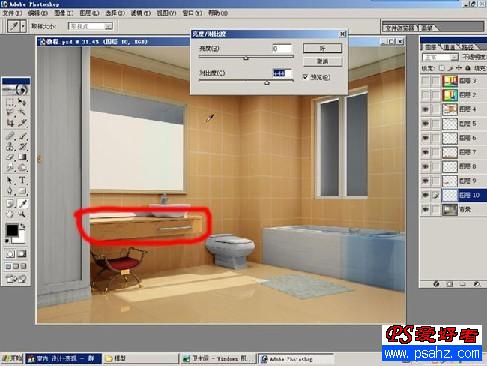487x366 pixels.
Task: Open the 取样大小 sample size dropdown
Action: click(x=90, y=26)
